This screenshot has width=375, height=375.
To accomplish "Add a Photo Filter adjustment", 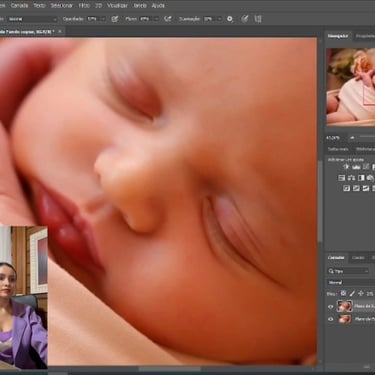I will pyautogui.click(x=370, y=178).
